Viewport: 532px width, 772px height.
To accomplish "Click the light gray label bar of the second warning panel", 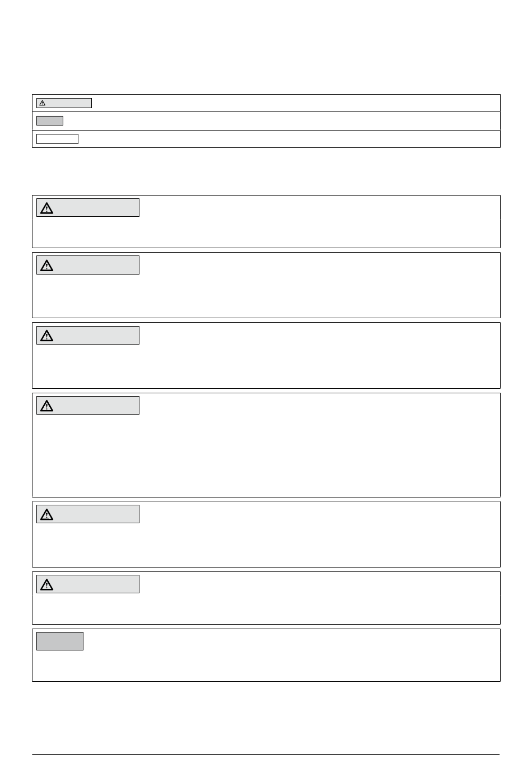I will point(88,265).
